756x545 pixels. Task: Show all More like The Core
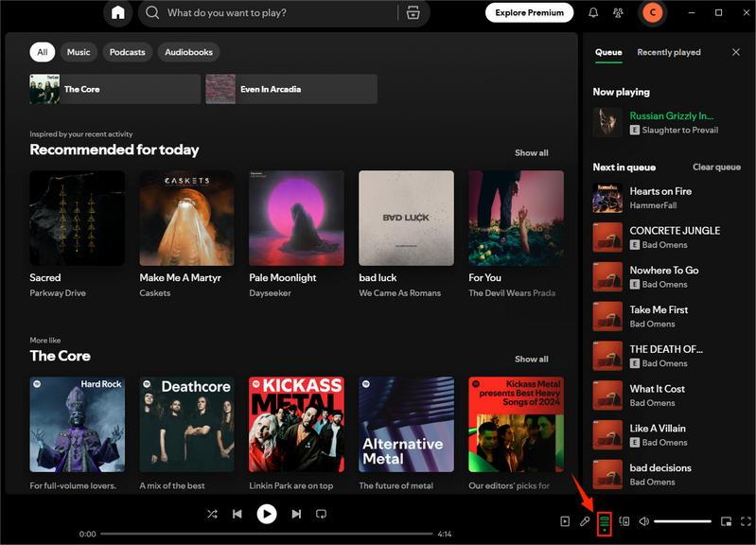(532, 360)
